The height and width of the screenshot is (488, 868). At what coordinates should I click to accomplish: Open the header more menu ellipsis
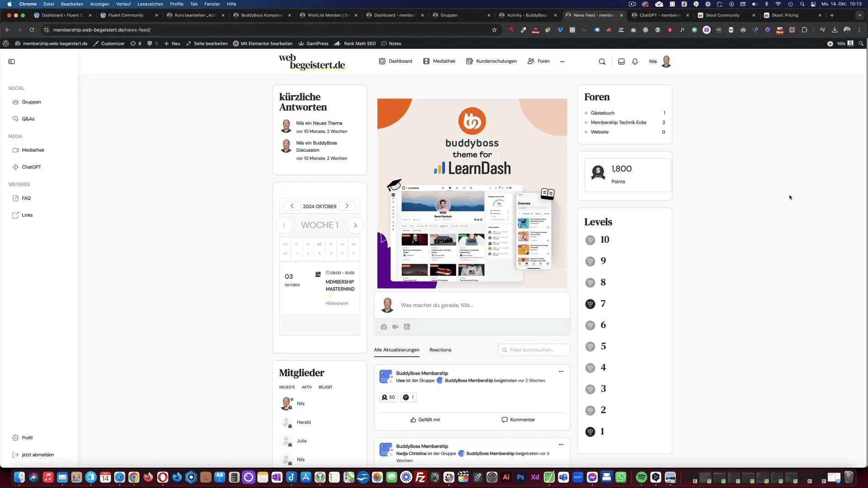point(562,61)
